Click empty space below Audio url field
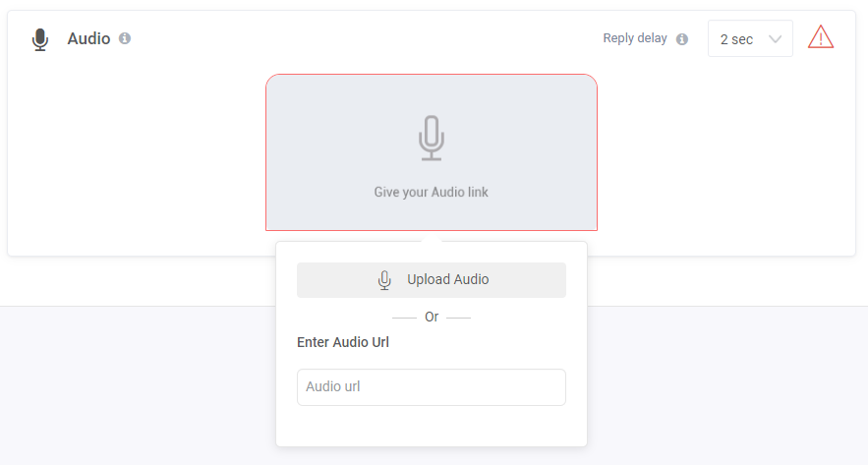This screenshot has height=465, width=868. click(432, 427)
